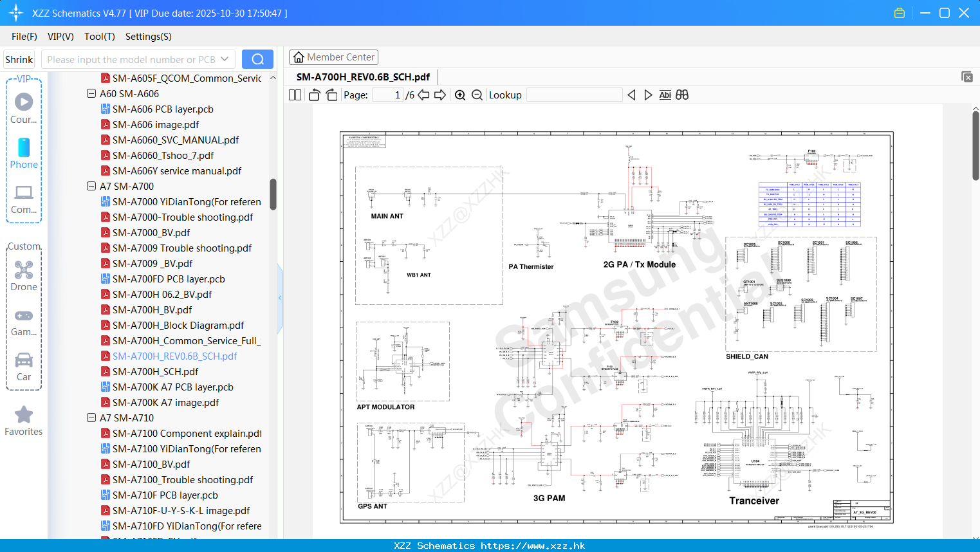Collapse the A60 SM-A606 tree node
The width and height of the screenshot is (980, 552).
click(x=91, y=94)
